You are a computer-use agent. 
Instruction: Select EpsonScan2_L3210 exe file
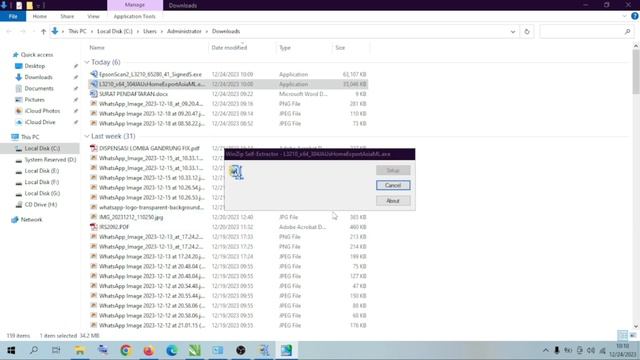[x=150, y=74]
